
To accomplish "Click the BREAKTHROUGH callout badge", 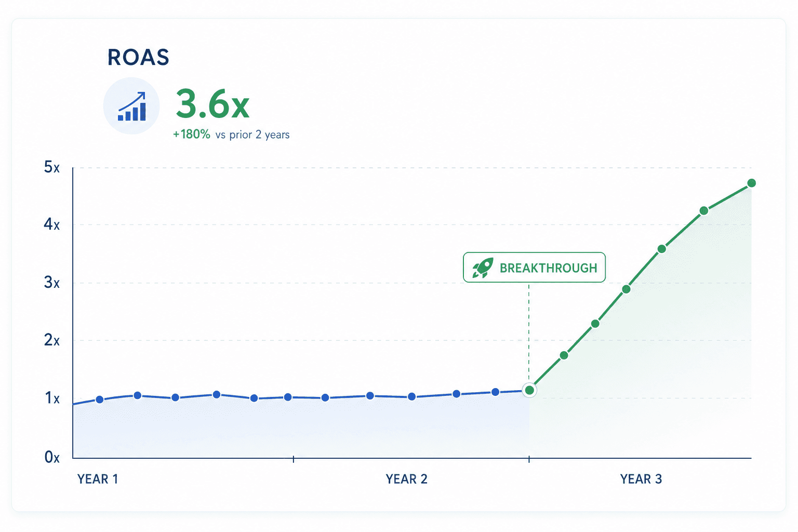I will tap(534, 268).
